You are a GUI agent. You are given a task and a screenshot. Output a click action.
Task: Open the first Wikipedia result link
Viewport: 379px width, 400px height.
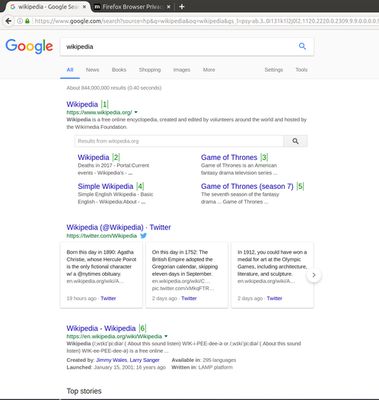(x=82, y=104)
